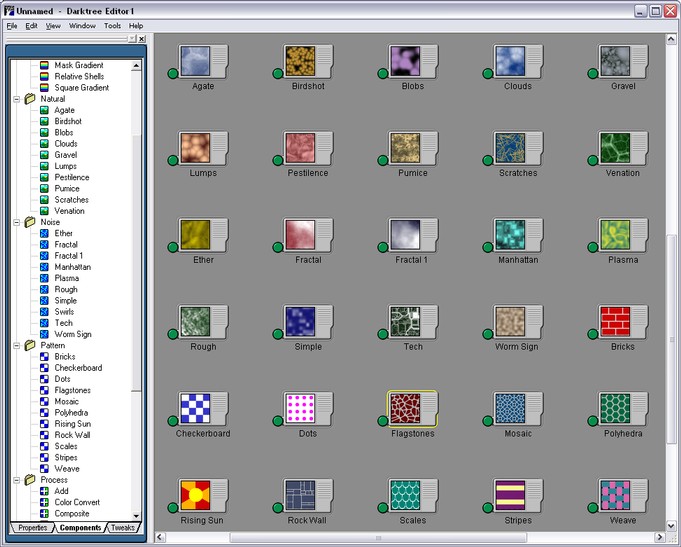Select the Agate component in the canvas
The width and height of the screenshot is (681, 547).
203,62
